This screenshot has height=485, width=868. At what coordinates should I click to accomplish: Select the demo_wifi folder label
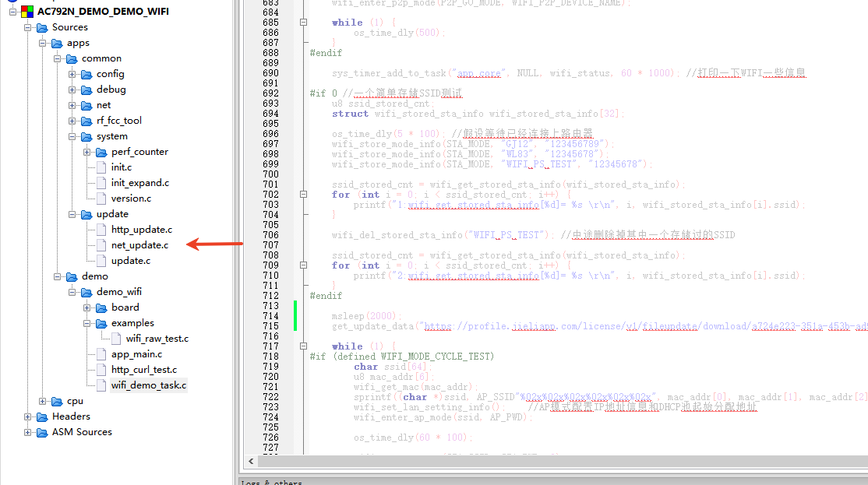(x=119, y=291)
